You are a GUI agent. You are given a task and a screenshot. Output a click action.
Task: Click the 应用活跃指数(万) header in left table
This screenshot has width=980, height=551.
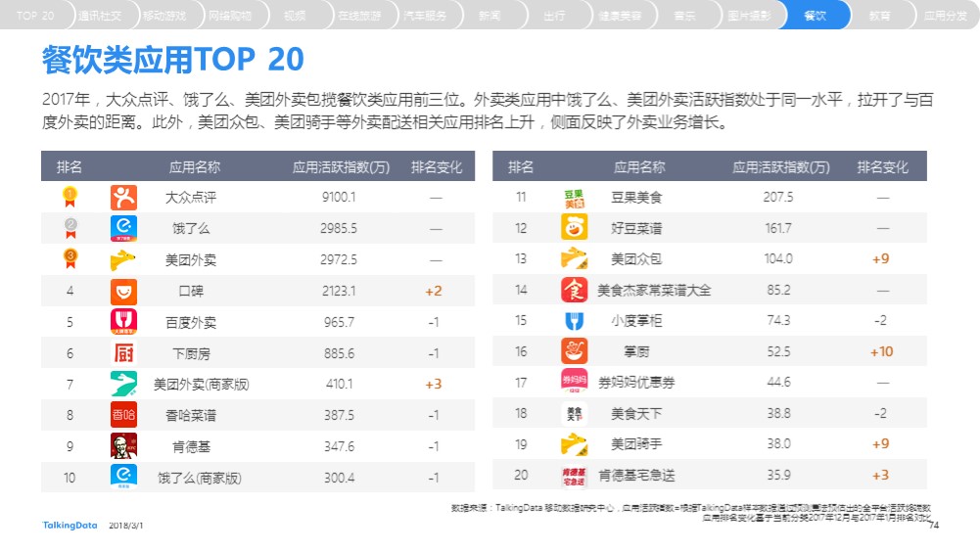[x=342, y=166]
